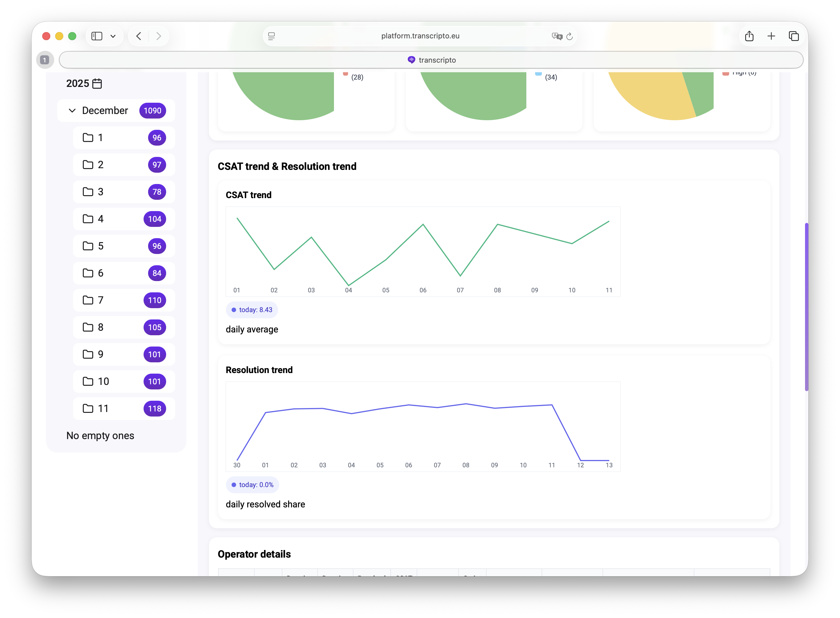Collapse the December month chevron

[72, 110]
